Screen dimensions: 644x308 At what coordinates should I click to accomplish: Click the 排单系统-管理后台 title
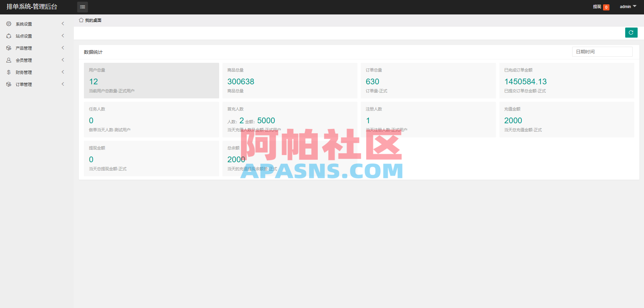[x=31, y=7]
